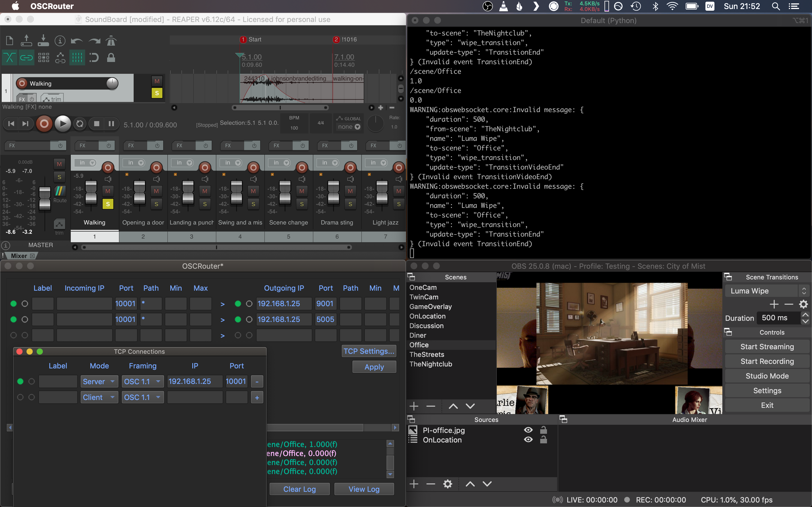Click OSCRouter in the macOS menu bar

(x=52, y=6)
